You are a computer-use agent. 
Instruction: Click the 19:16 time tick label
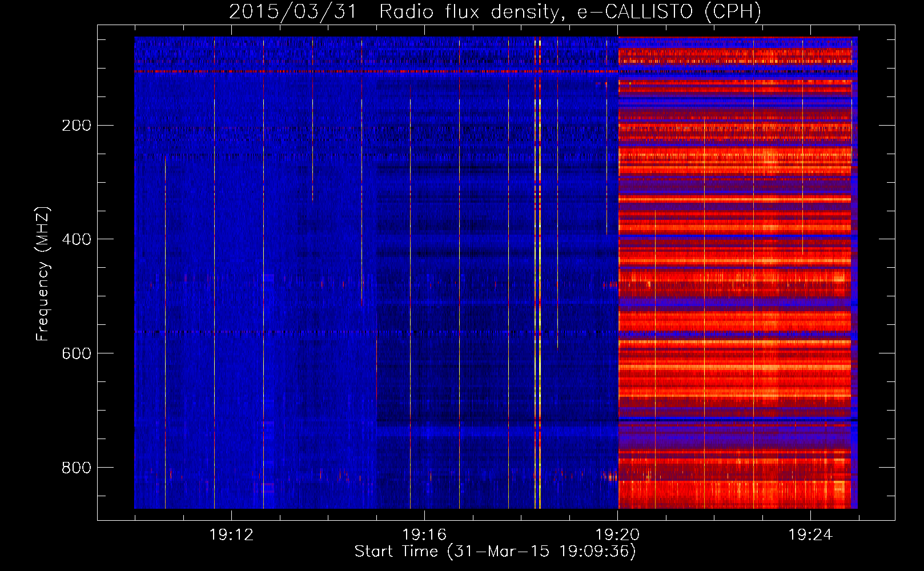click(424, 534)
